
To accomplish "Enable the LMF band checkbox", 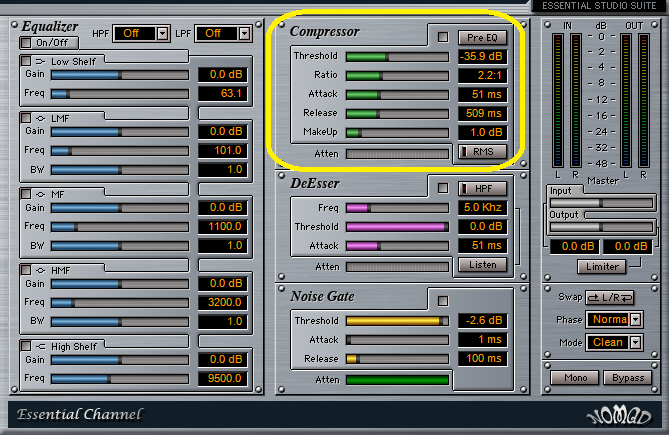I will [26, 118].
